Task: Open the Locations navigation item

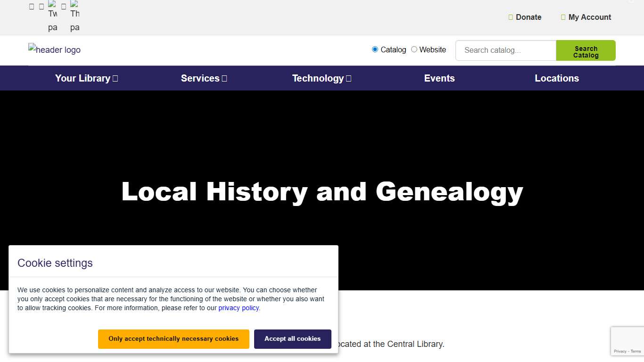Action: click(x=557, y=78)
